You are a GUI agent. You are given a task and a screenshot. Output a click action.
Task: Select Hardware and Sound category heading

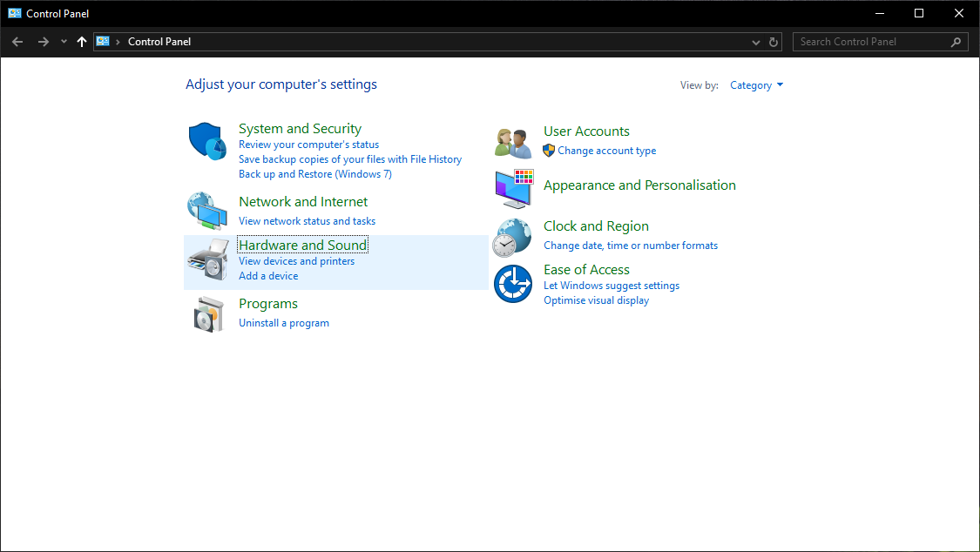click(x=302, y=245)
